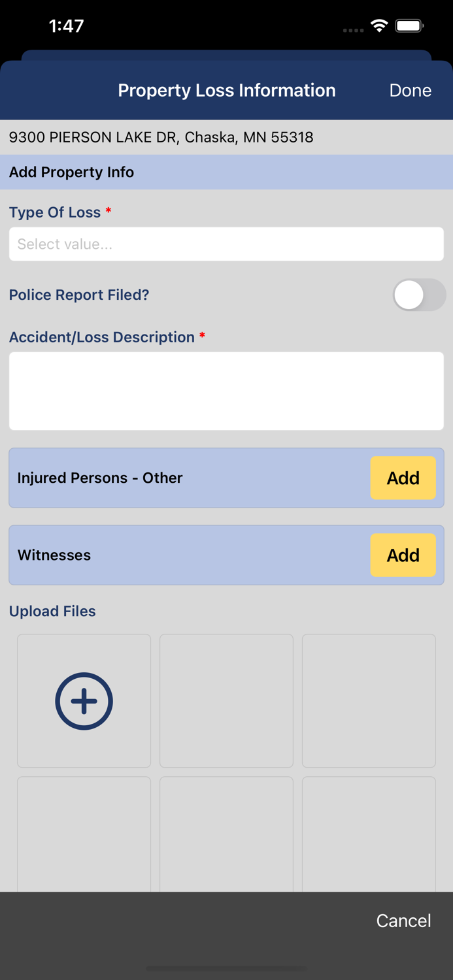The width and height of the screenshot is (453, 980).
Task: Tap the Property Loss Information title bar
Action: click(226, 90)
